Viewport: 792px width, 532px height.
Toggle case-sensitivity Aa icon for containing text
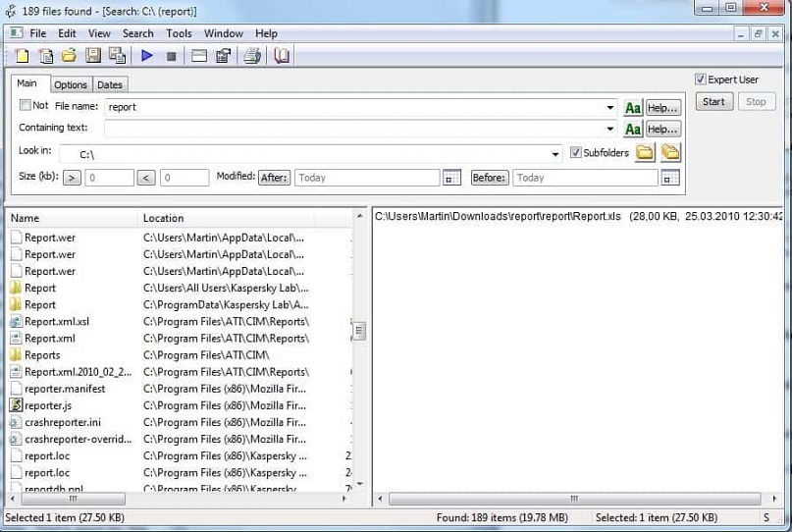click(633, 130)
